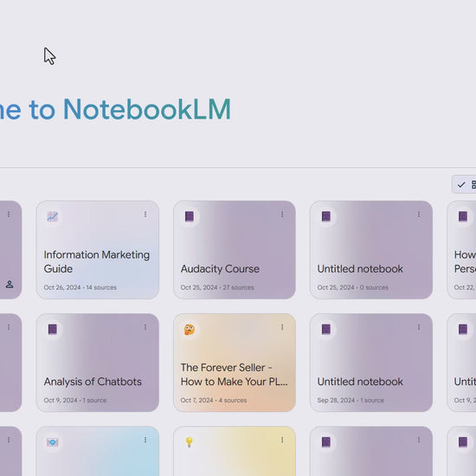This screenshot has width=476, height=476.
Task: Open the Audacity Course notebook
Action: (235, 250)
